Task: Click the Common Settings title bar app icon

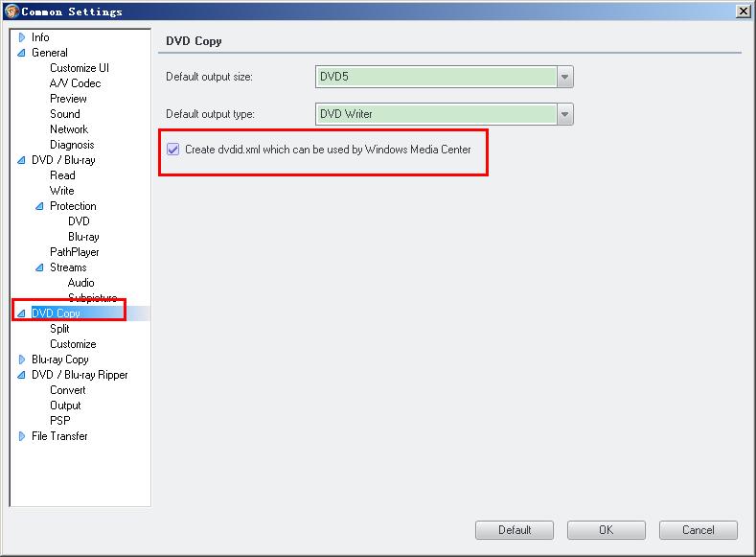Action: [x=11, y=11]
